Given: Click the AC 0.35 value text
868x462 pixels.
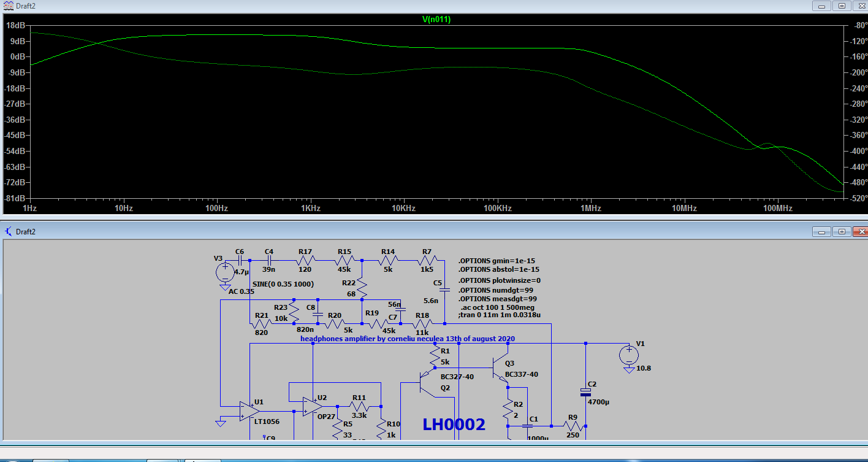Looking at the screenshot, I should pyautogui.click(x=241, y=291).
